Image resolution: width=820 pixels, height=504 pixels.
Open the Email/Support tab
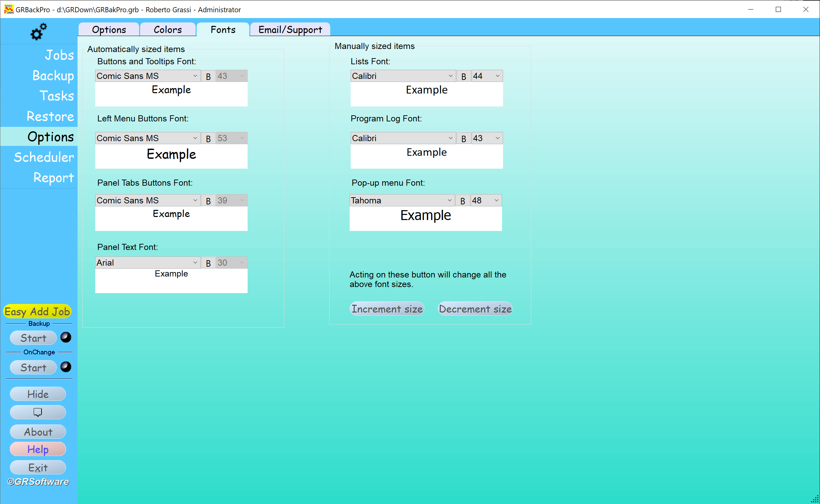coord(290,30)
